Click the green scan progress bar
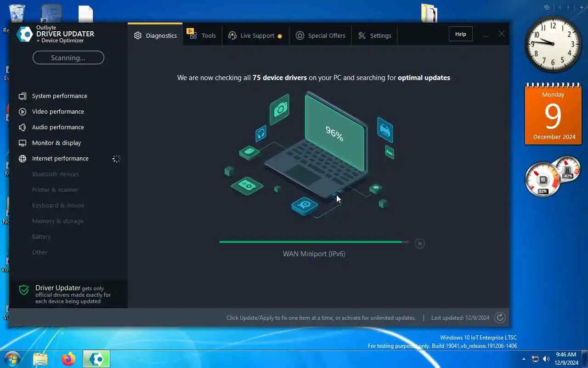 click(314, 242)
